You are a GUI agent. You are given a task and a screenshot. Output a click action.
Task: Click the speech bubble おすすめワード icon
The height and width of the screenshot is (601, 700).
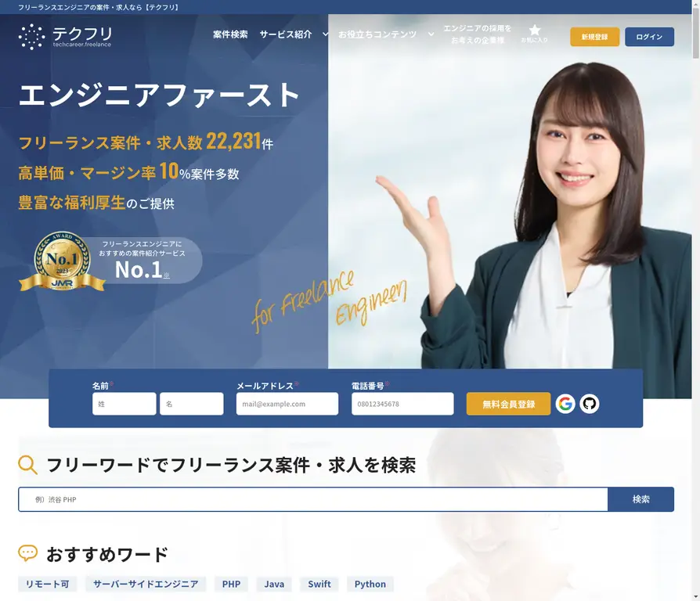tap(28, 554)
